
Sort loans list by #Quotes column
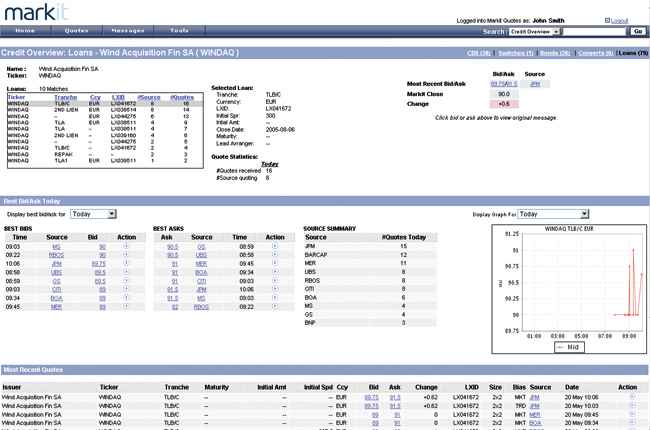[x=182, y=97]
